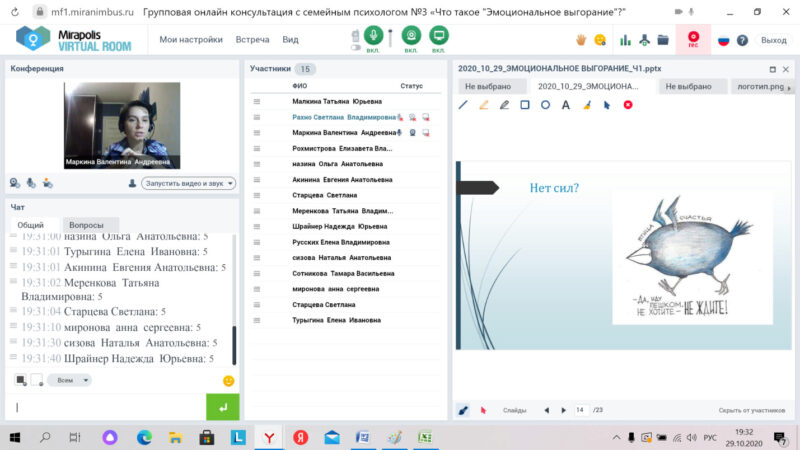The image size is (800, 450).
Task: Open the Встреча menu
Action: (x=252, y=39)
